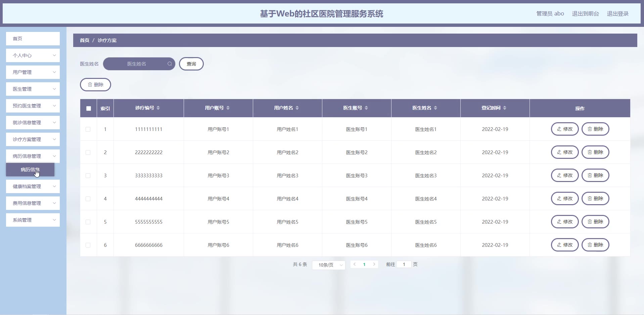Screen dimensions: 644x315
Task: Click 诊疗方案 in the breadcrumb
Action: tap(107, 40)
